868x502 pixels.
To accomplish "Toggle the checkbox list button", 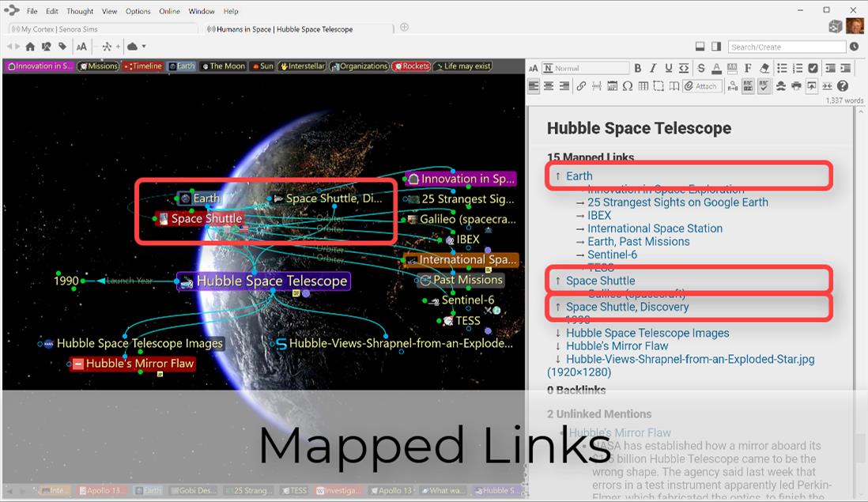I will pos(813,69).
